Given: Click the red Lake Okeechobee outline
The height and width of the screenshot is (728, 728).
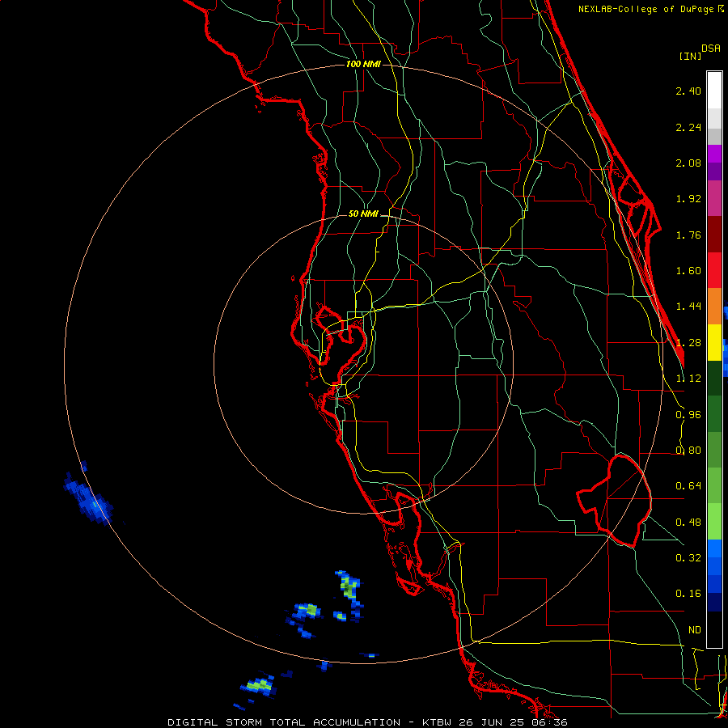Looking at the screenshot, I should (614, 501).
